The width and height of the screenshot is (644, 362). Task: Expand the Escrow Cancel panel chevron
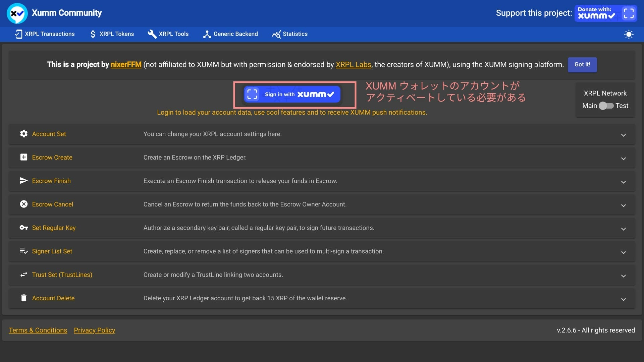click(623, 205)
